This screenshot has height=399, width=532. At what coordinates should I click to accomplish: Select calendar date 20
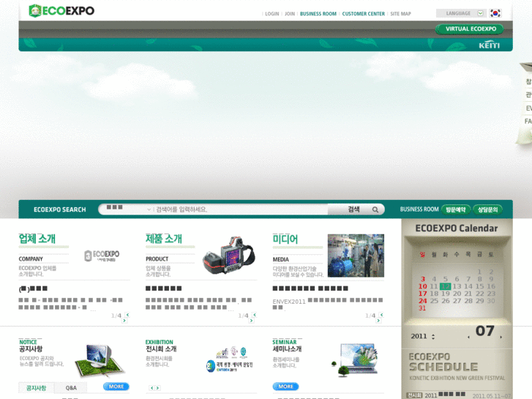click(x=457, y=294)
